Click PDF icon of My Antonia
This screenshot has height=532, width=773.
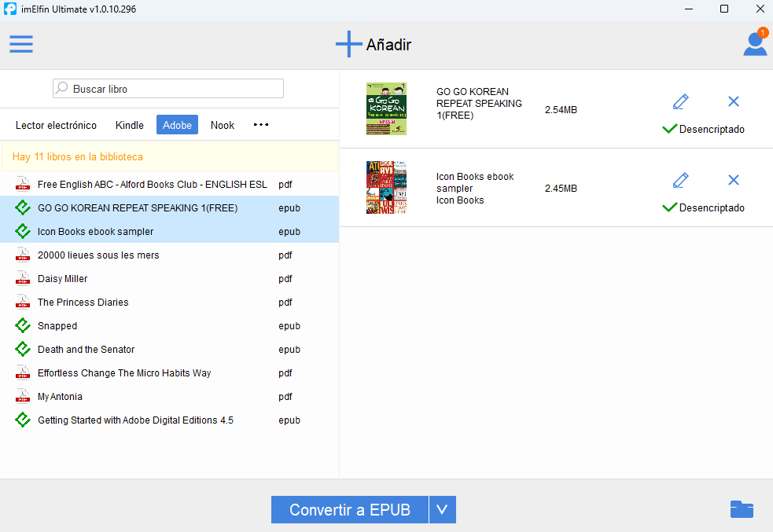(x=23, y=397)
